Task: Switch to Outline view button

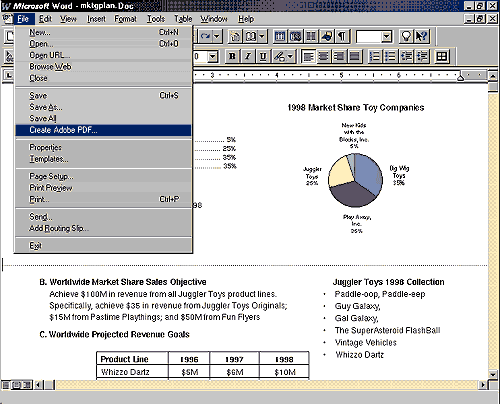Action: (x=27, y=385)
